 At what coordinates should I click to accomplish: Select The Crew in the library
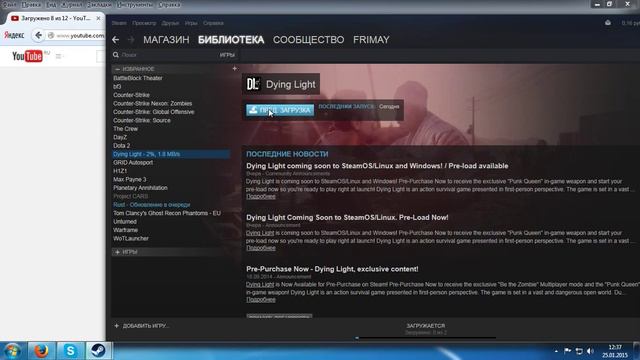tap(125, 129)
